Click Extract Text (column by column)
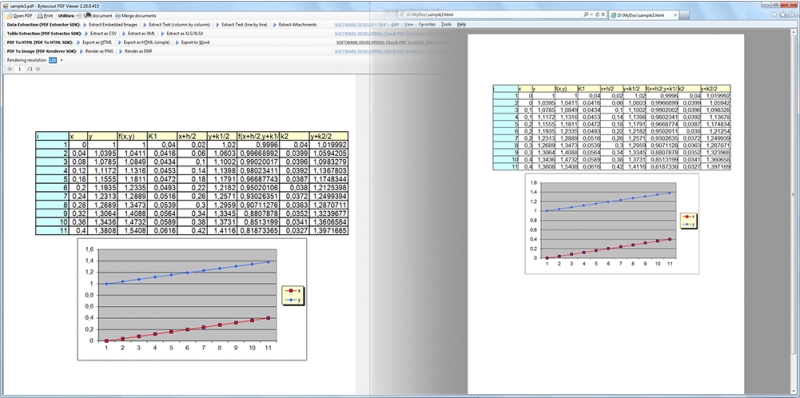 (x=176, y=24)
